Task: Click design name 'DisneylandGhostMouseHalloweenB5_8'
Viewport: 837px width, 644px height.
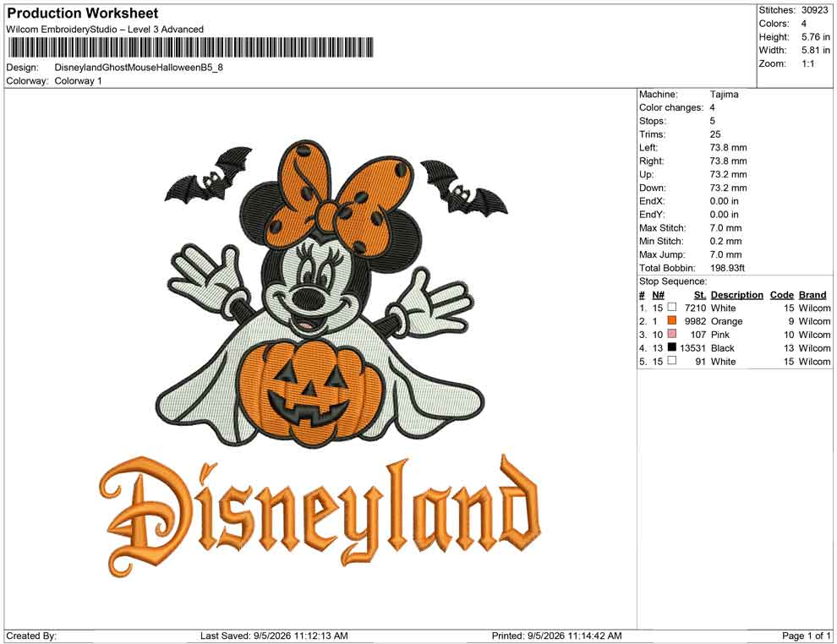Action: coord(139,68)
